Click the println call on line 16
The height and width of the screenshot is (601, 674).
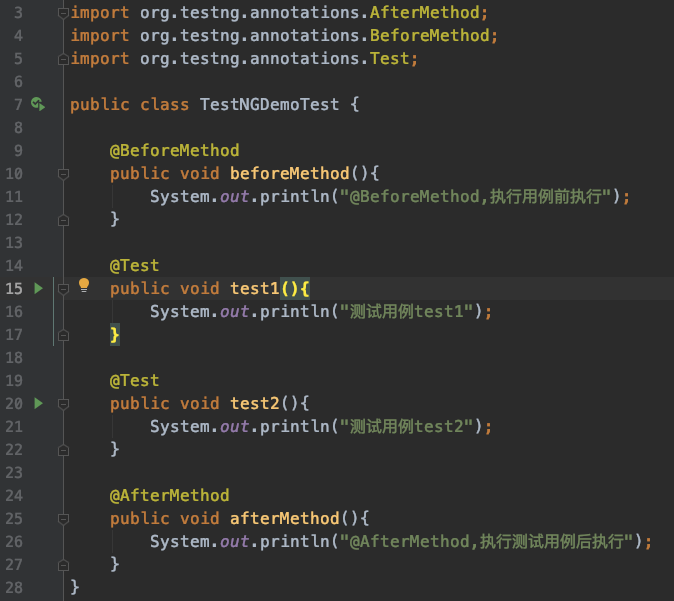[294, 311]
